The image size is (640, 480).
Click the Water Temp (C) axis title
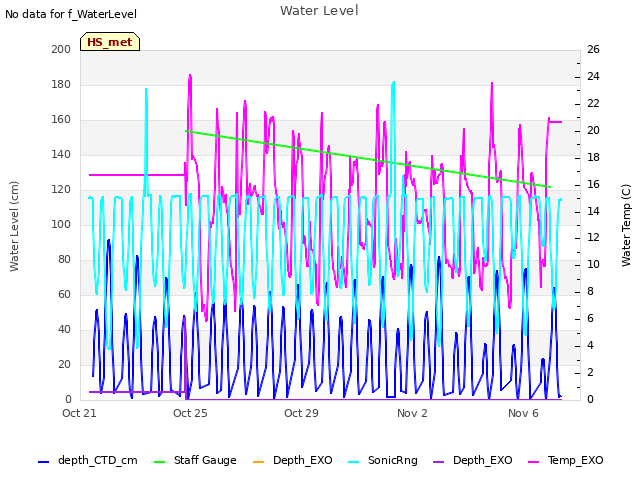point(626,226)
